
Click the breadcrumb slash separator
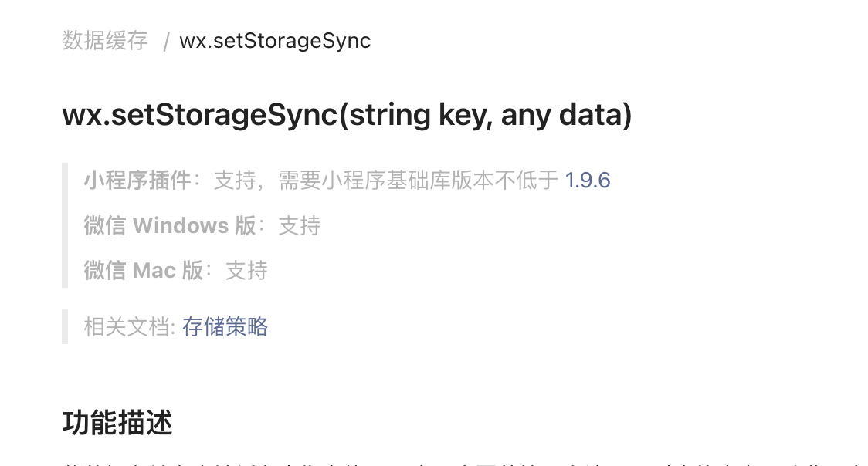point(165,42)
